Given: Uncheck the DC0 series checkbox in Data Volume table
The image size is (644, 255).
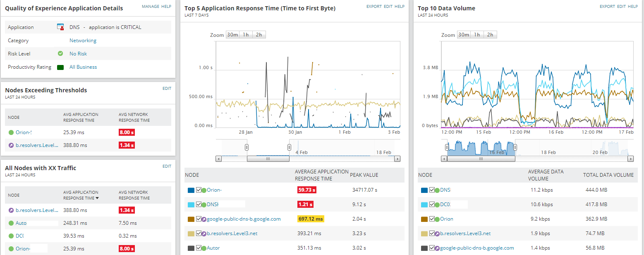Looking at the screenshot, I should [x=432, y=204].
